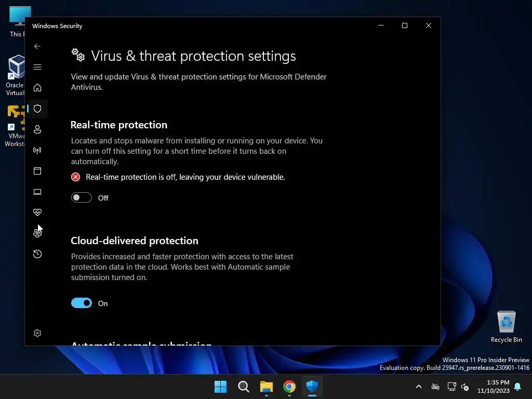Open Firewall & network protection icon
532x399 pixels.
(37, 150)
